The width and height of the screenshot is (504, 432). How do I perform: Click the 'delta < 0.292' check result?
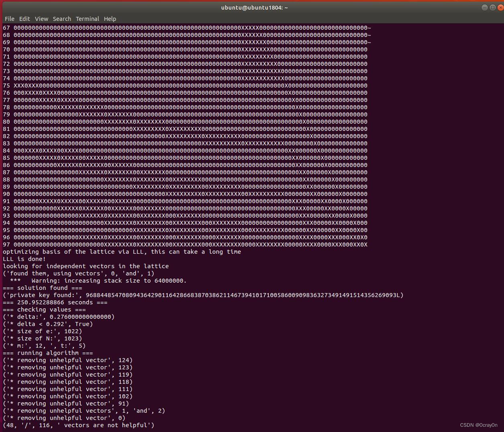point(48,324)
